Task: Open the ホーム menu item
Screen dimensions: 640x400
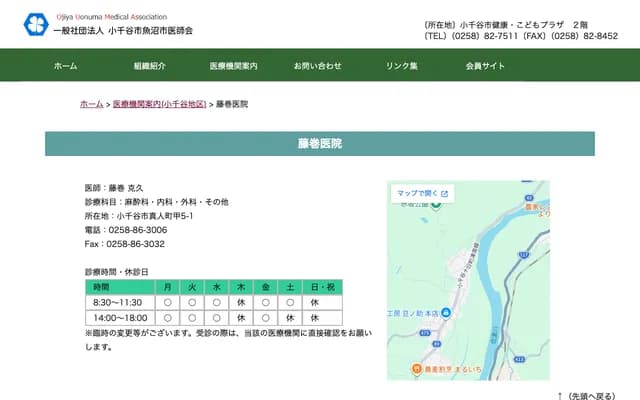Action: click(x=65, y=65)
